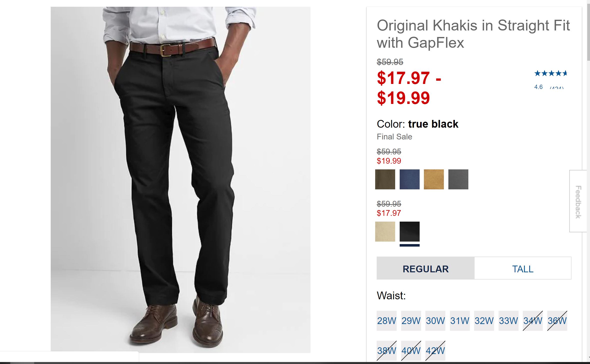
Task: Click the unavailable 34W waist size
Action: pyautogui.click(x=533, y=321)
